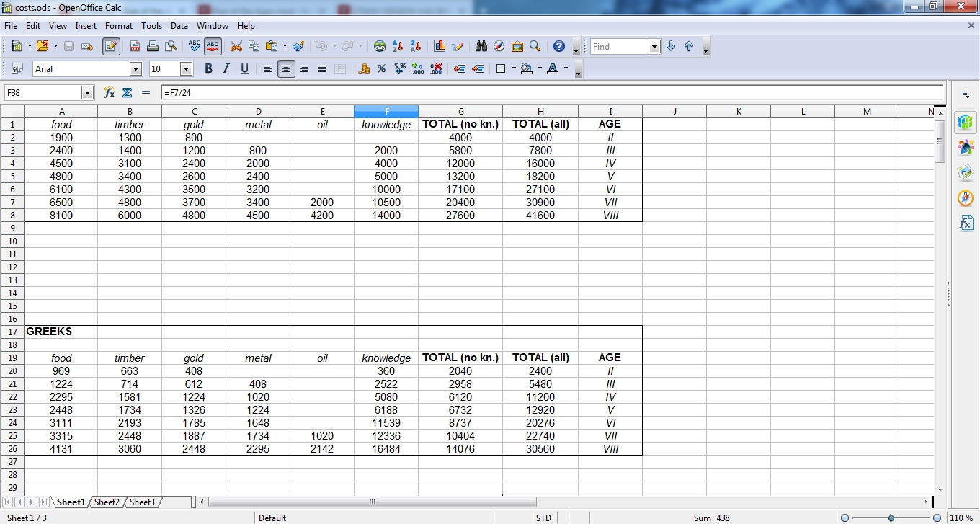Toggle Underline formatting

244,68
